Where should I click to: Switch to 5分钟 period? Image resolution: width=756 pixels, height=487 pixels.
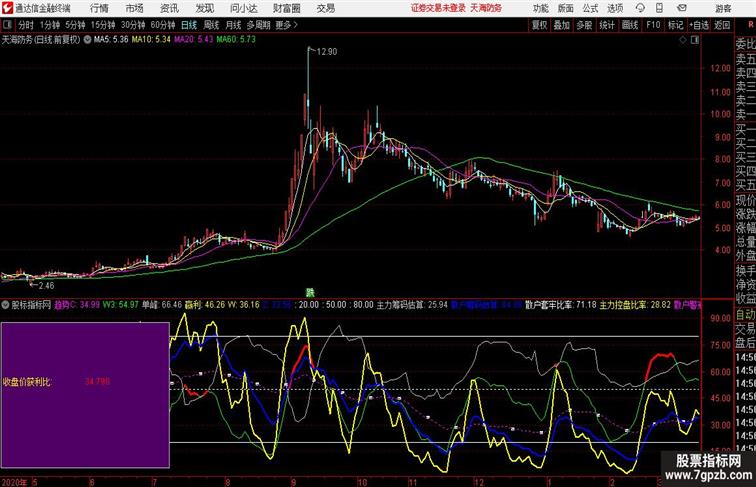point(75,25)
